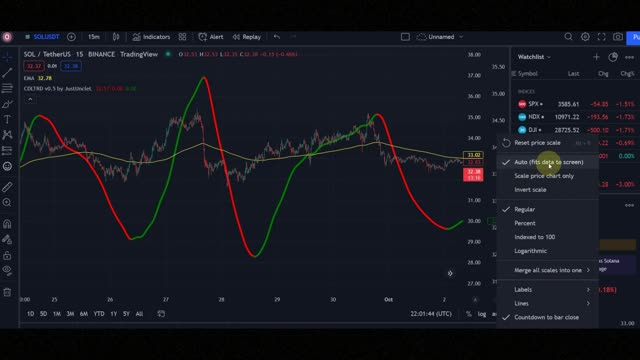Collapse the indicator legend chevron
Viewport: 640px width, 360px height.
[x=30, y=99]
